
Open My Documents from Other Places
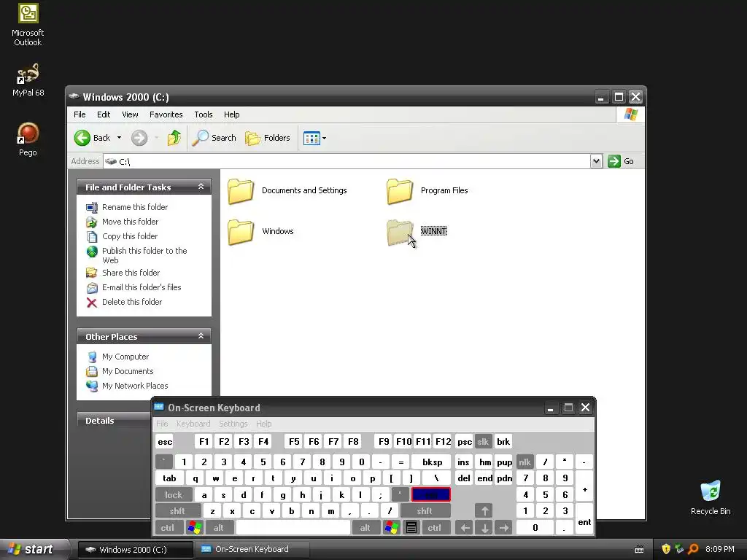point(128,371)
